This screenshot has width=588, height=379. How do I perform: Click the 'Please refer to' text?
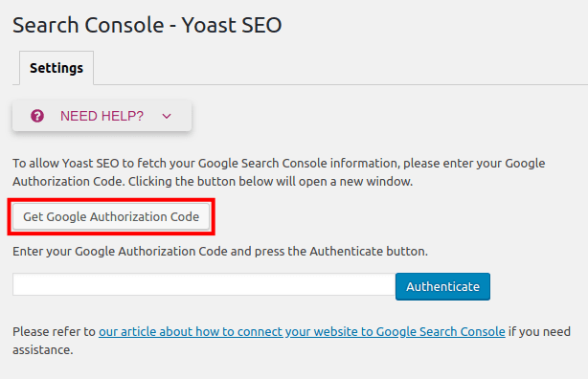[54, 331]
